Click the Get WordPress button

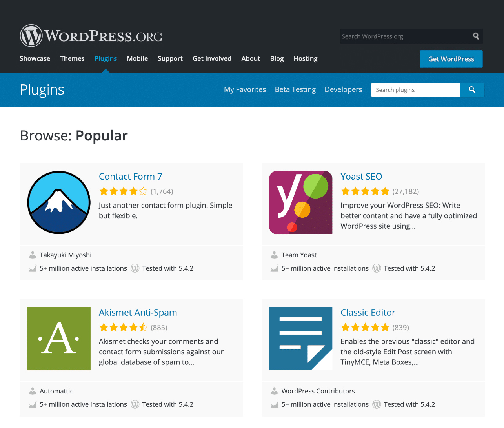click(451, 59)
